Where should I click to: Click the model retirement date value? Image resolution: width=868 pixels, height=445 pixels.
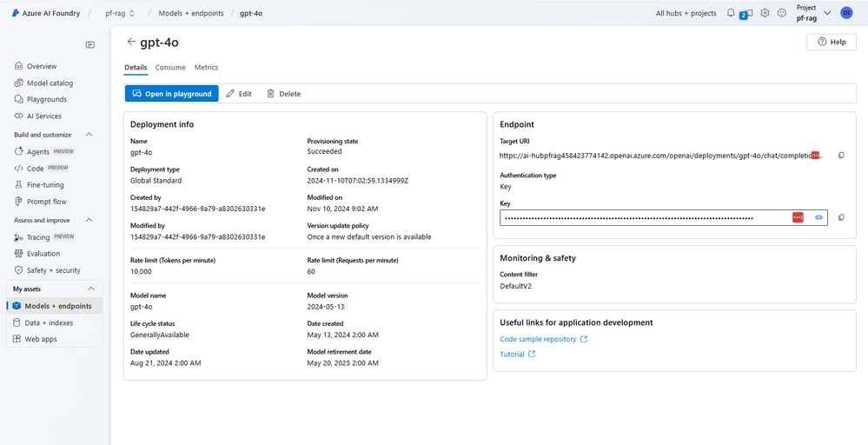[343, 363]
